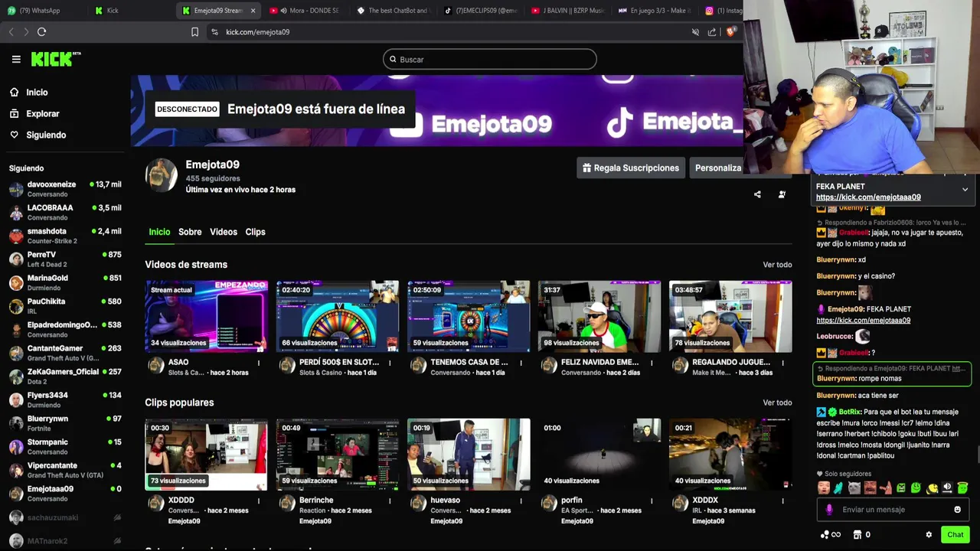The height and width of the screenshot is (551, 980).
Task: Open smashdota channel in following list
Action: (65, 236)
